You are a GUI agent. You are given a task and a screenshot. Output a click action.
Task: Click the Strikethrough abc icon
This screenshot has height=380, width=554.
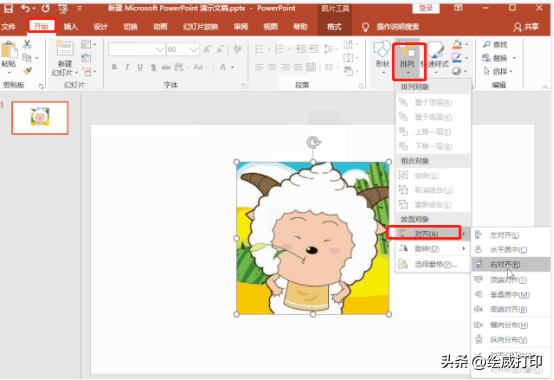(166, 67)
